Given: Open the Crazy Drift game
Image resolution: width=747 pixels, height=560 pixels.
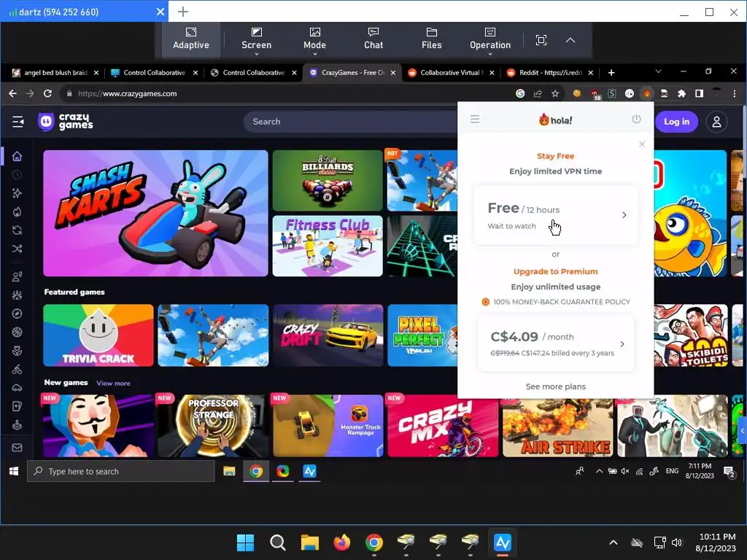Looking at the screenshot, I should [328, 335].
